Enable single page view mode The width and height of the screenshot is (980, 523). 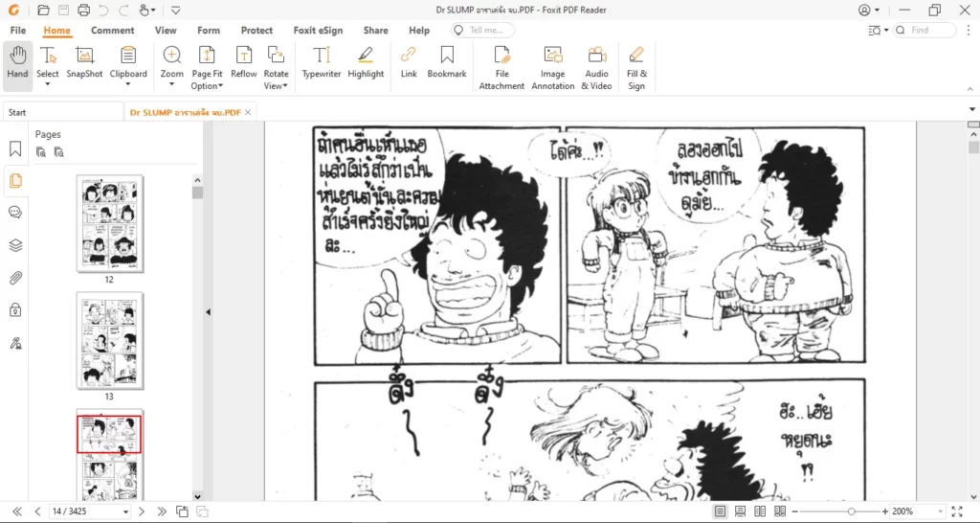point(720,512)
